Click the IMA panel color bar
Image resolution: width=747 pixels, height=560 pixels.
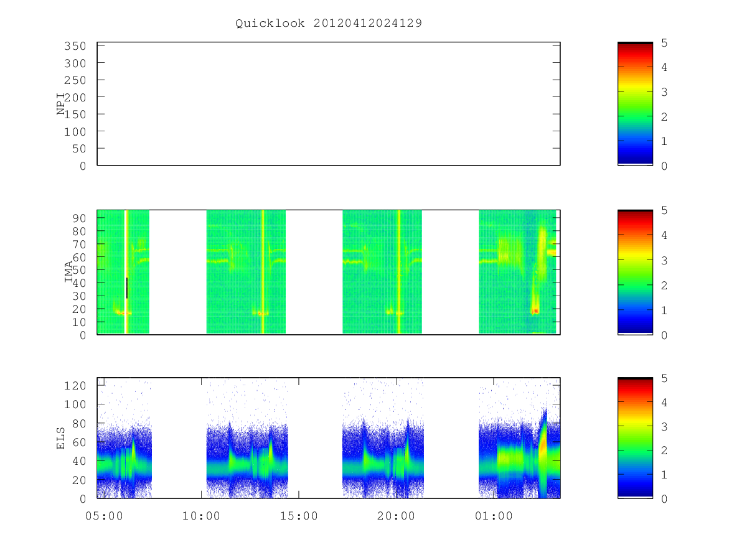point(635,272)
